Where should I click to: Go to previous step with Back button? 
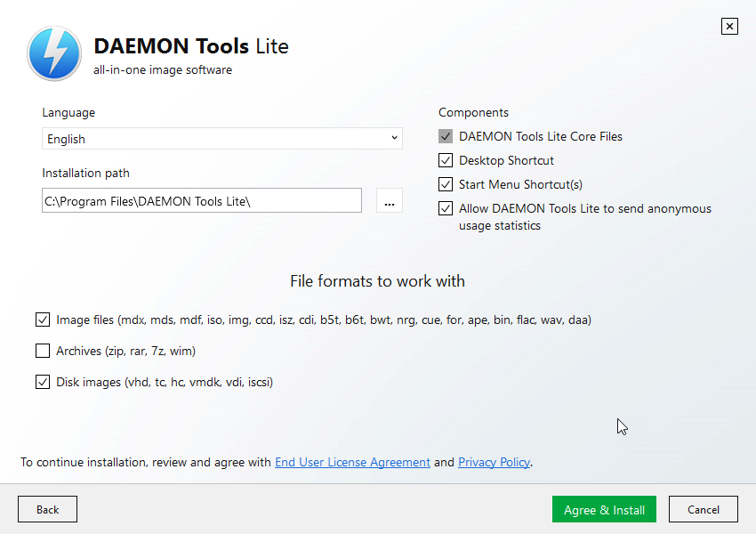click(x=47, y=510)
